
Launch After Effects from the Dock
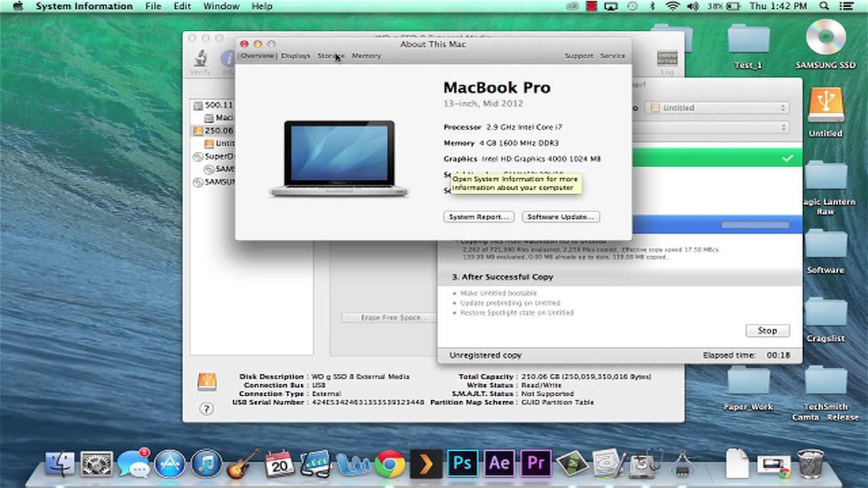[x=499, y=464]
